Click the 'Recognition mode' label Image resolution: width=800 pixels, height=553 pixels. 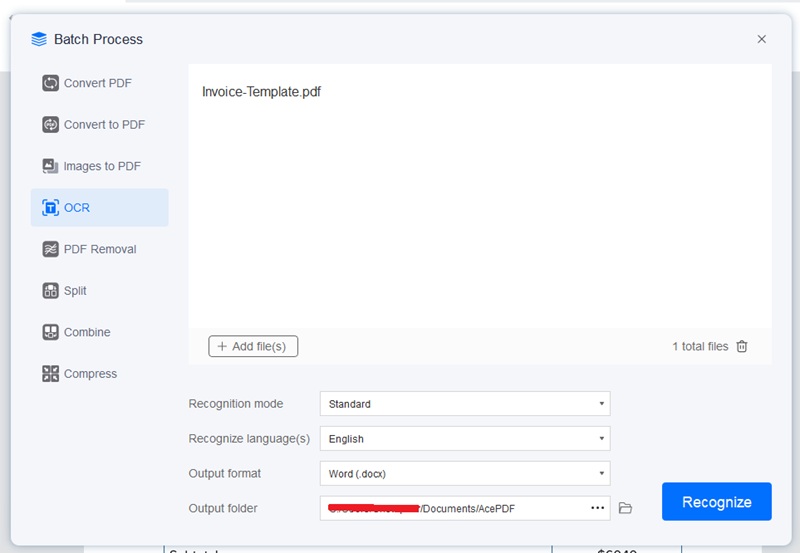click(x=236, y=404)
